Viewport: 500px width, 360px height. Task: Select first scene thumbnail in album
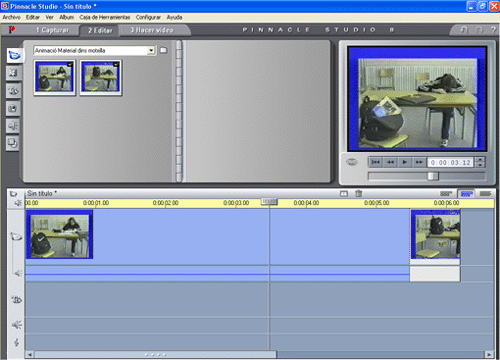55,77
